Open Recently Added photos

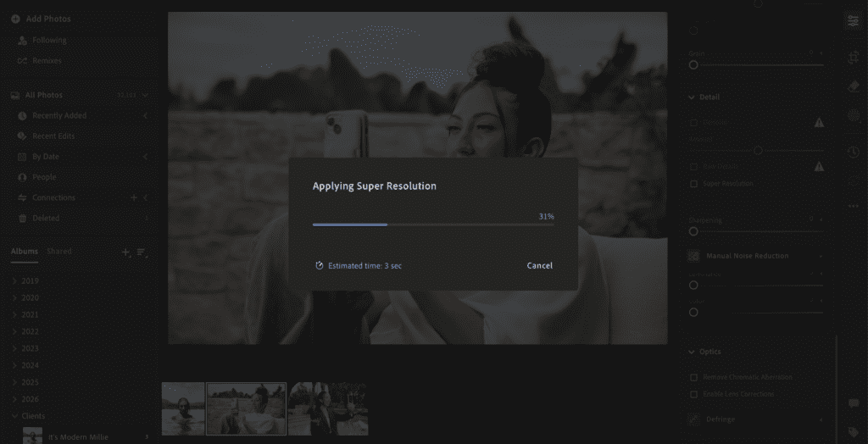pyautogui.click(x=59, y=115)
